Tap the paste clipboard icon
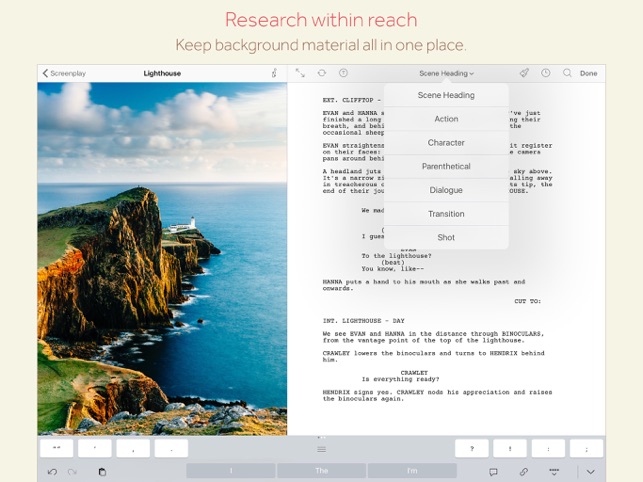Screen dimensions: 643x482 pyautogui.click(x=103, y=472)
